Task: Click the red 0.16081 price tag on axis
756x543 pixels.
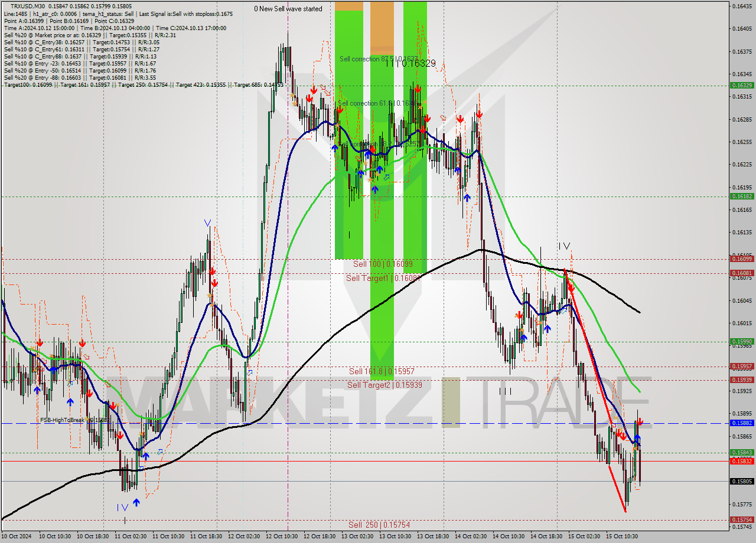Action: click(742, 273)
